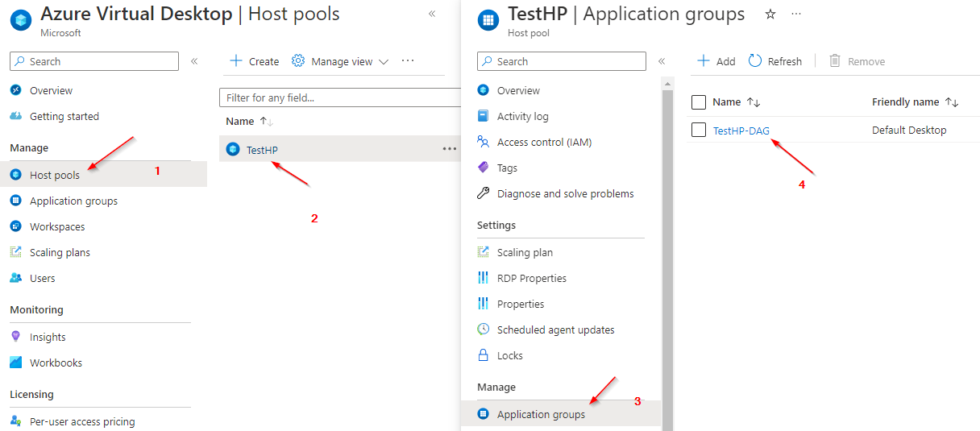Click the Diagnose and solve problems wrench icon
The width and height of the screenshot is (980, 431).
(x=484, y=193)
